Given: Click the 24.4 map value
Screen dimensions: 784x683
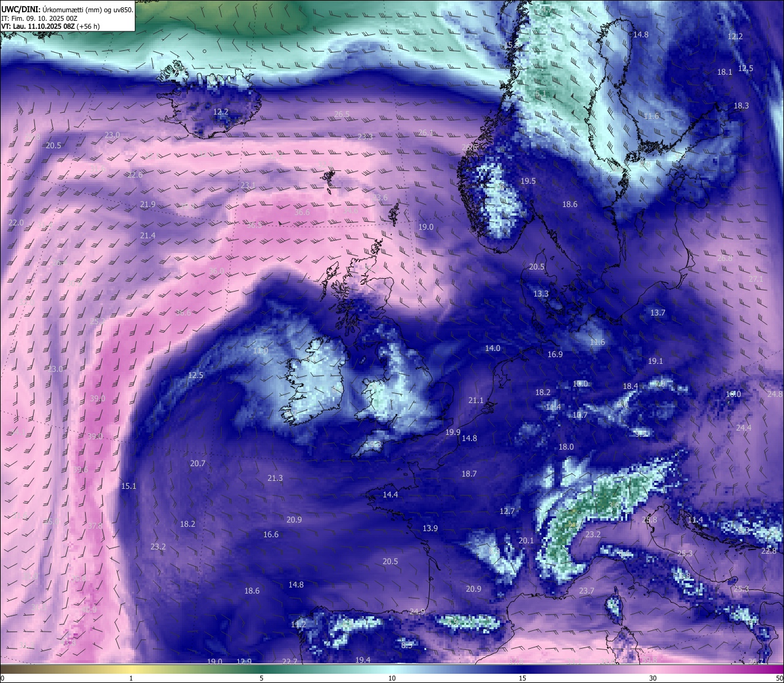Looking at the screenshot, I should 744,428.
